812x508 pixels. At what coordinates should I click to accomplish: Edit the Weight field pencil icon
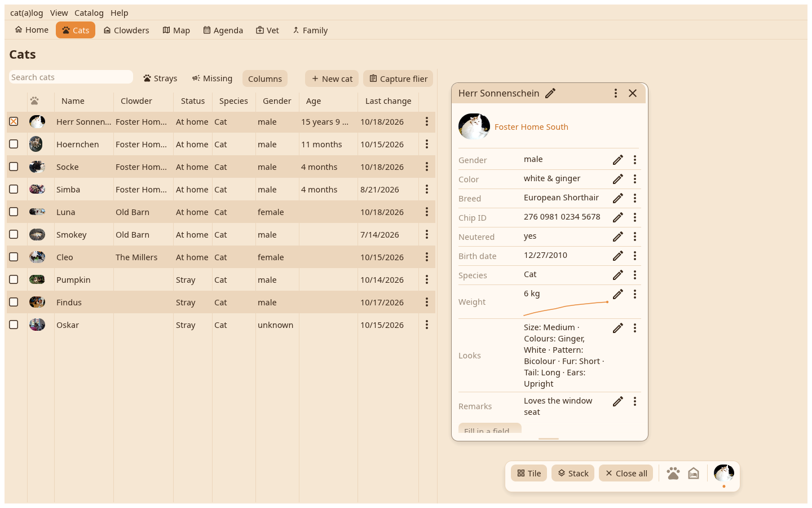(x=618, y=294)
